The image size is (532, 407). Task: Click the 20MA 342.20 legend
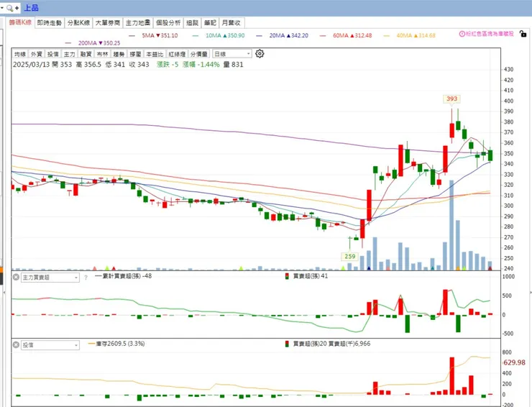283,35
